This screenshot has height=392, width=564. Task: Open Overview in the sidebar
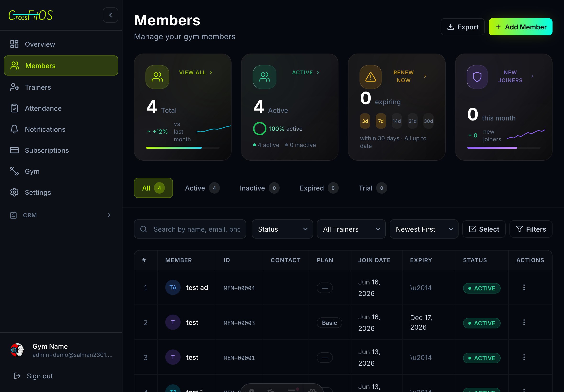click(61, 44)
